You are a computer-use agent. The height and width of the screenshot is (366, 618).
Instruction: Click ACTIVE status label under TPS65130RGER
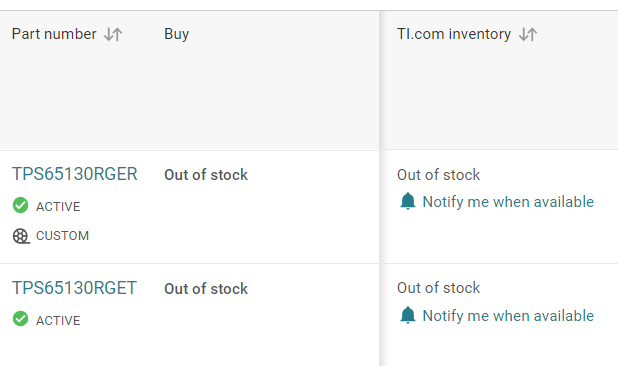[58, 206]
